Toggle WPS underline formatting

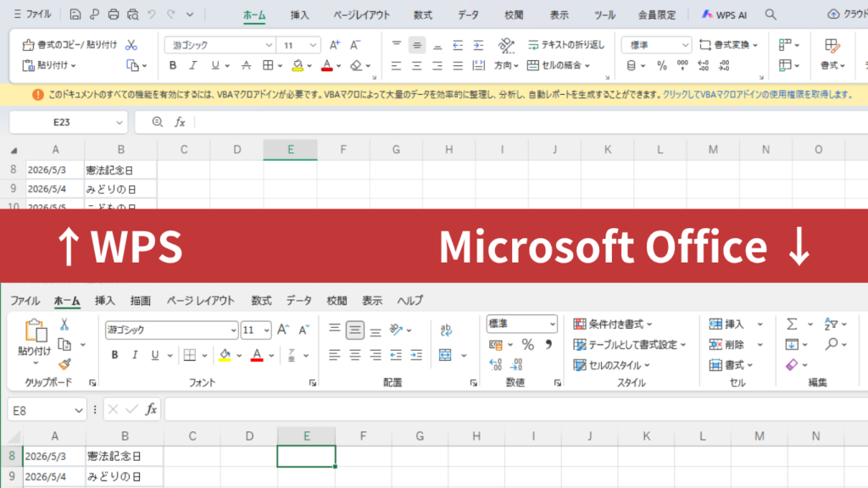(214, 66)
